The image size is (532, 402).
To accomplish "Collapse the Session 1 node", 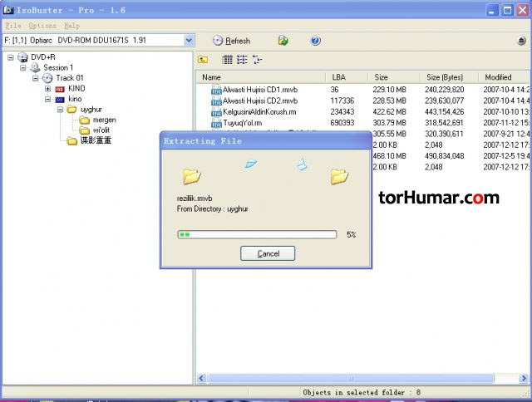I will tap(23, 68).
